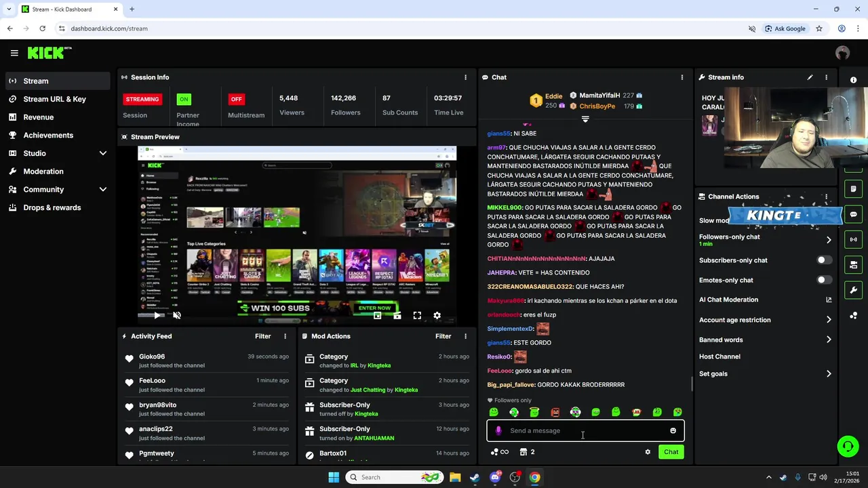Open Drops & rewards page

58,207
